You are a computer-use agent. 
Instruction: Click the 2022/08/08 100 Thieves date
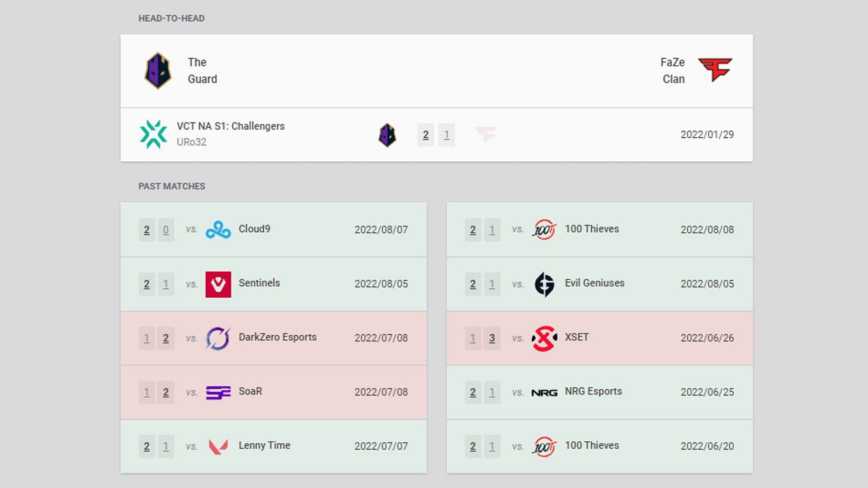(707, 230)
